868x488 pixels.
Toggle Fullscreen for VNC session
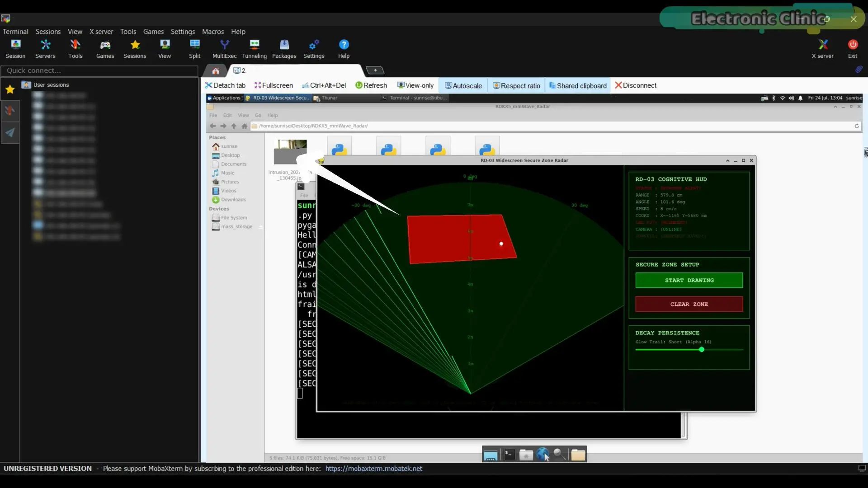(x=274, y=85)
